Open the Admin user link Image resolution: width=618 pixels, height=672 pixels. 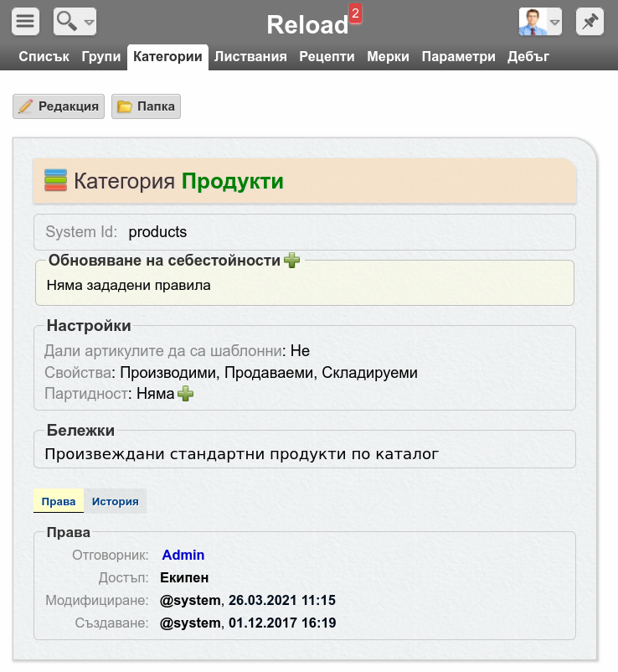tap(183, 555)
